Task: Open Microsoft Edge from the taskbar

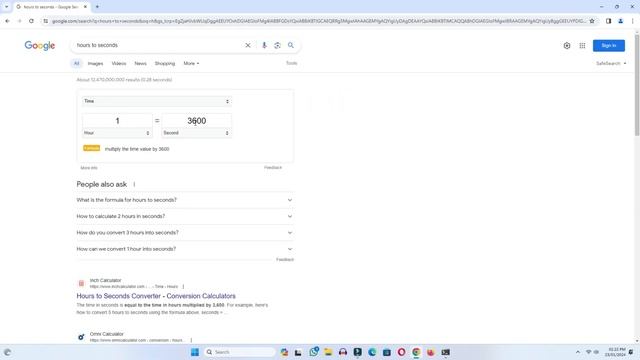Action: (x=372, y=352)
